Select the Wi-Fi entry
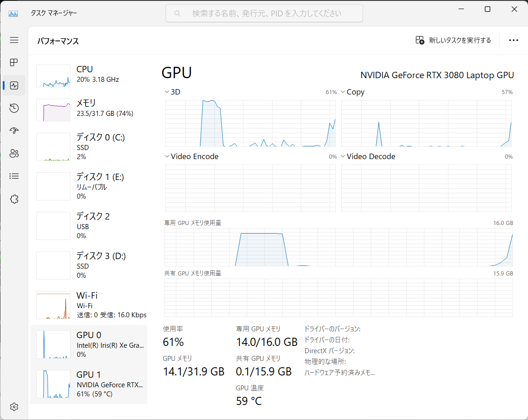The width and height of the screenshot is (528, 420). click(89, 305)
